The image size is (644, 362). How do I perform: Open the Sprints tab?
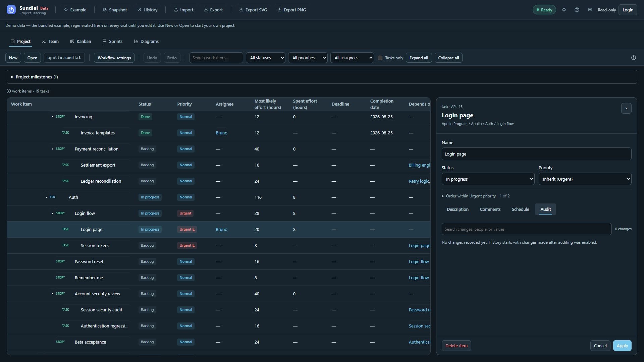click(x=112, y=41)
